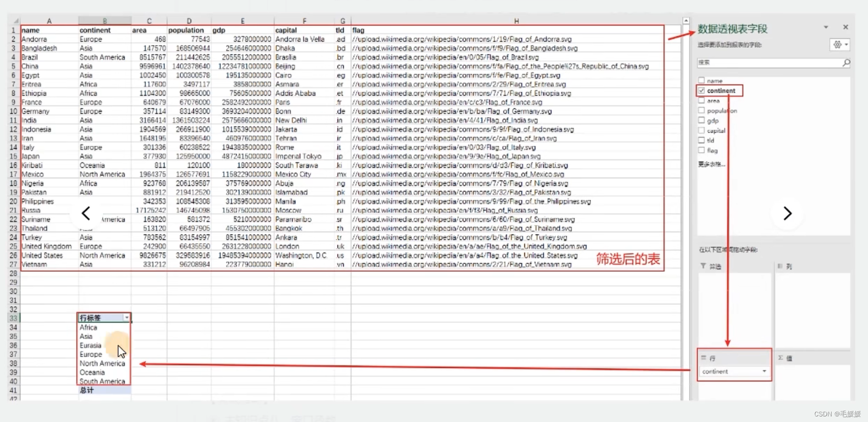The image size is (868, 422).
Task: Enable the population field checkbox
Action: 701,111
